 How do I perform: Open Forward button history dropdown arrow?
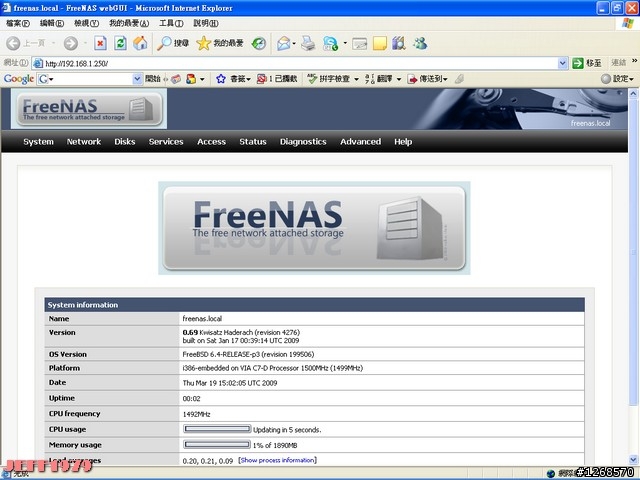(x=85, y=43)
